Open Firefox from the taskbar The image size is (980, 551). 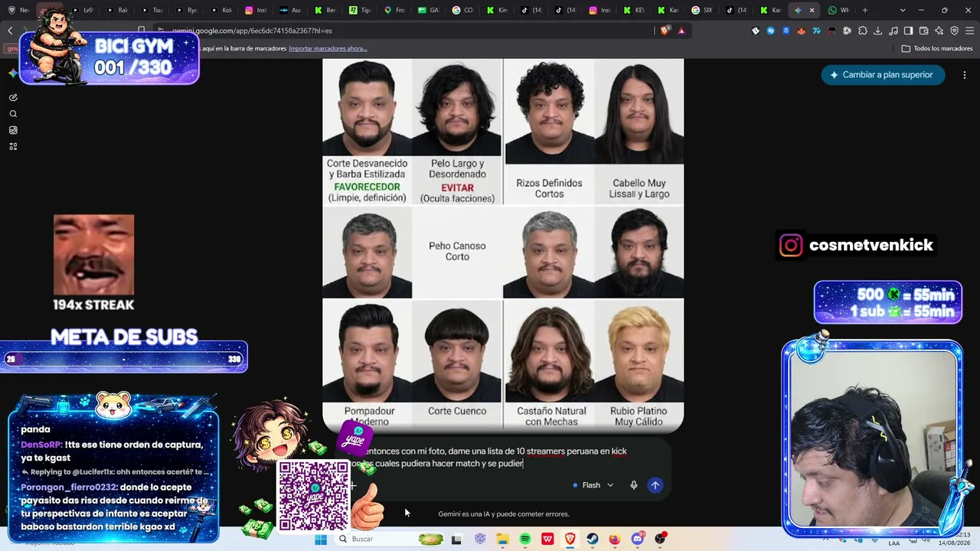click(x=615, y=539)
